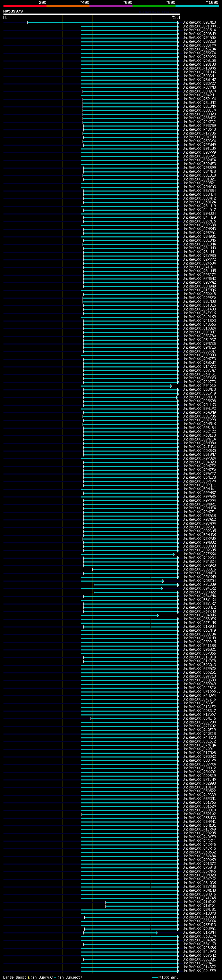Screen dimensions: 222x980
Task: Select hit label UniRef100_Q9AVT7
Action: click(199, 473)
